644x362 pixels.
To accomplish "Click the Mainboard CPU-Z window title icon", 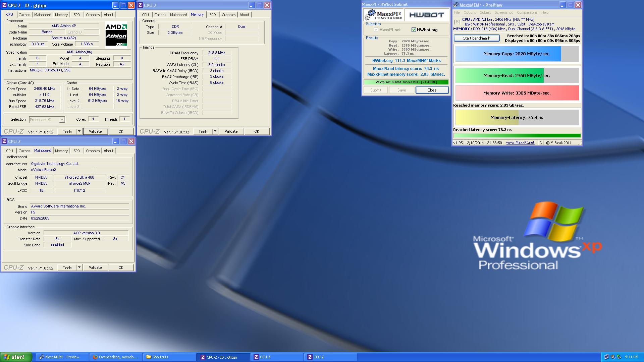I will click(x=4, y=141).
